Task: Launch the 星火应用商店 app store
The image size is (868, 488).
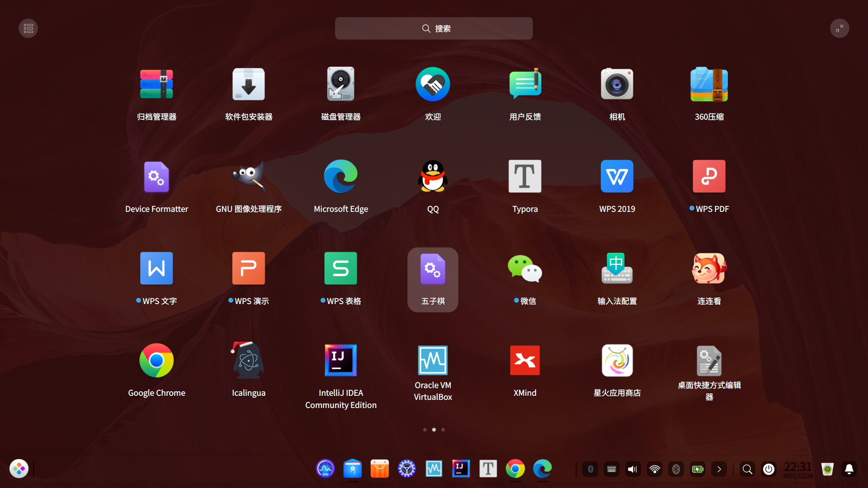Action: point(617,361)
